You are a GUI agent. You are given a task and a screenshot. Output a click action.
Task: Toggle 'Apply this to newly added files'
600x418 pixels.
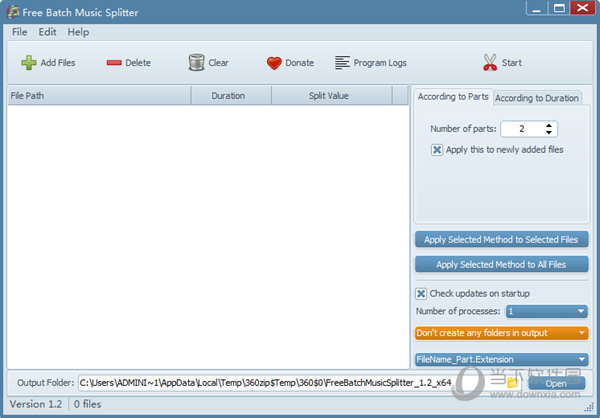pyautogui.click(x=437, y=150)
